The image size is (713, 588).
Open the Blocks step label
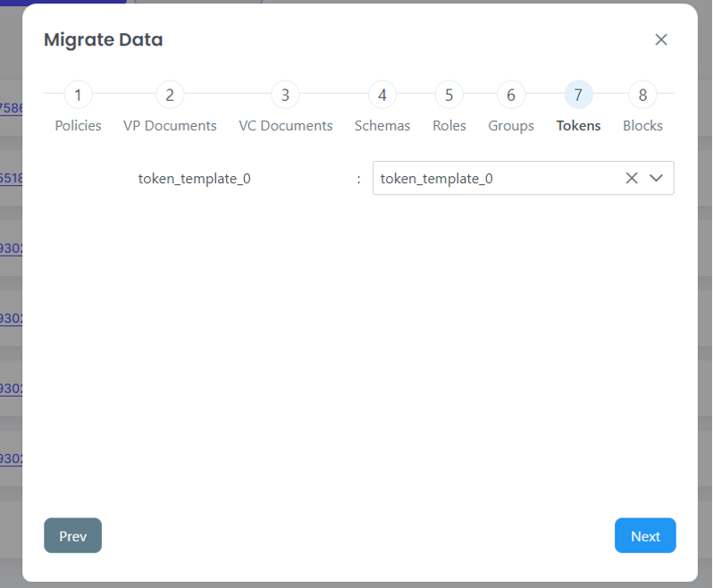[x=642, y=126]
